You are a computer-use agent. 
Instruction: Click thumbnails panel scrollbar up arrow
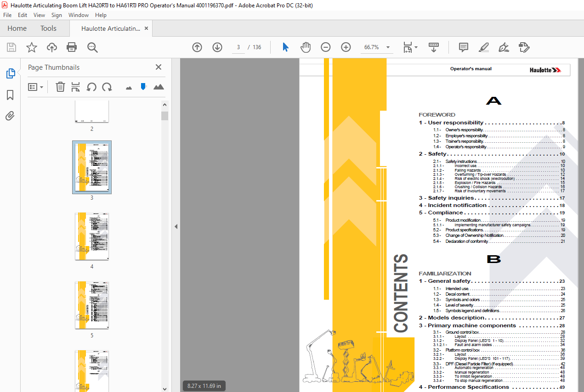[165, 104]
